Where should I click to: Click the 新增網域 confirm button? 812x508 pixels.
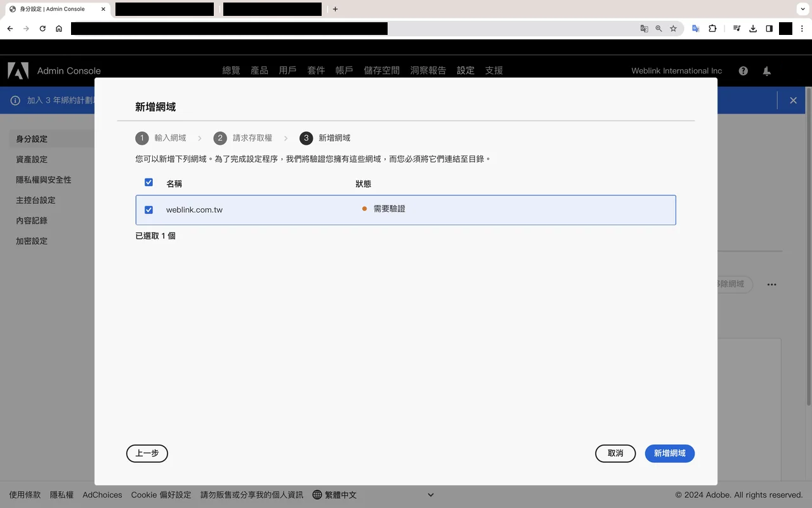pos(670,453)
